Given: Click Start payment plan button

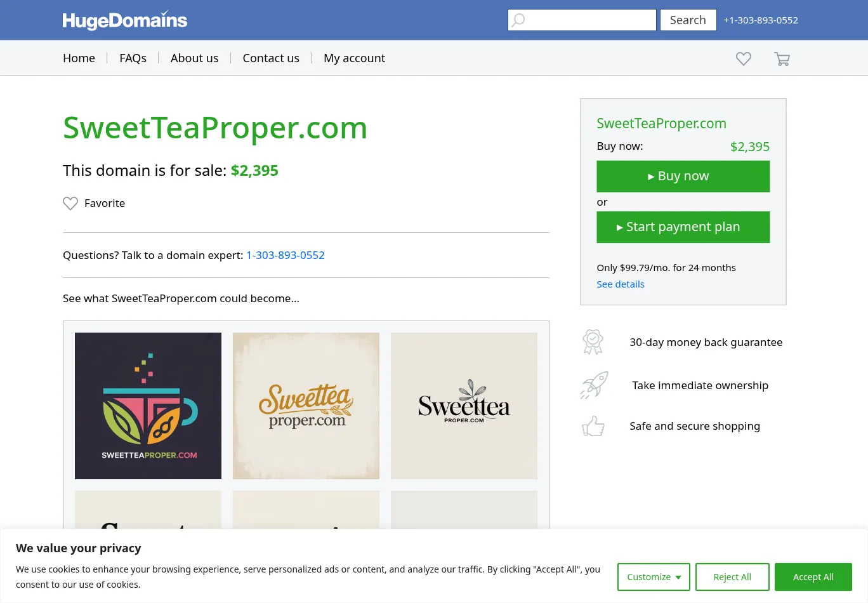Looking at the screenshot, I should click(x=683, y=227).
